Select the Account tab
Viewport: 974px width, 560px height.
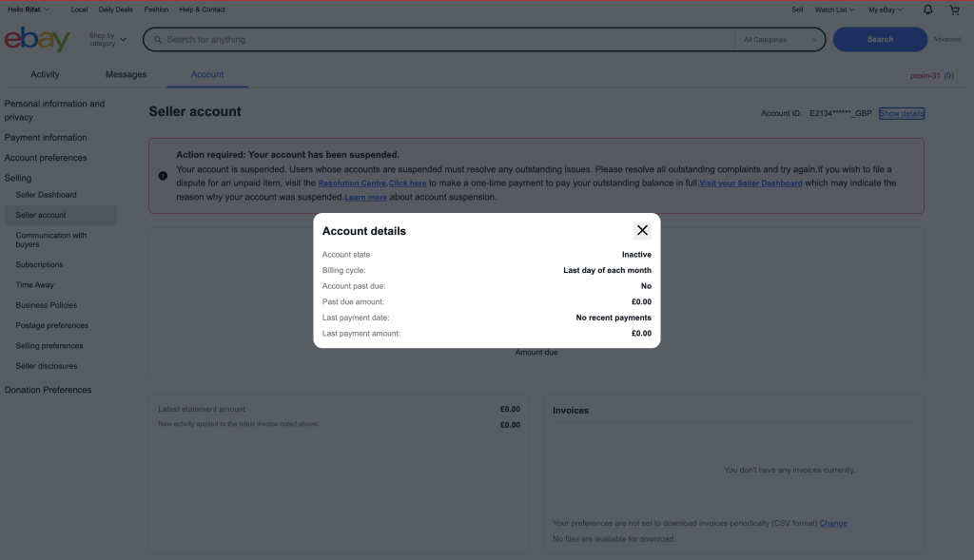[206, 74]
